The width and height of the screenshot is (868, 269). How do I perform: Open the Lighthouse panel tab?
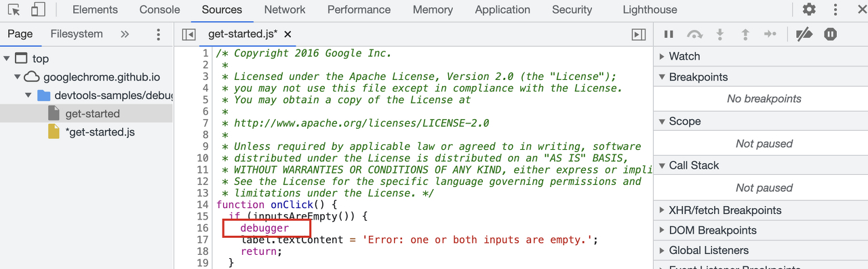pyautogui.click(x=650, y=9)
